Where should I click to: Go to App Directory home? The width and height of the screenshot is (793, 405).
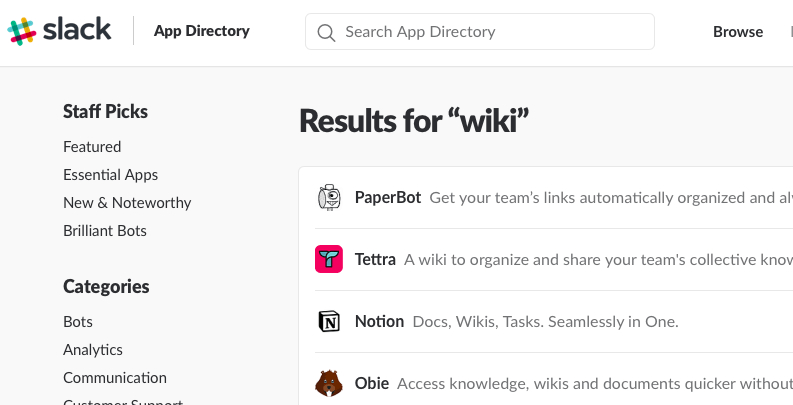[x=202, y=31]
